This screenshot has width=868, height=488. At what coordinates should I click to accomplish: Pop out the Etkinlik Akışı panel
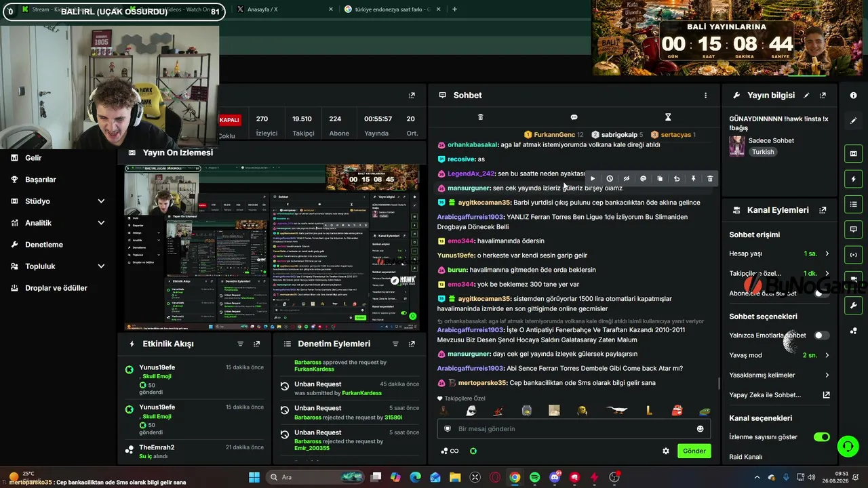pyautogui.click(x=256, y=344)
